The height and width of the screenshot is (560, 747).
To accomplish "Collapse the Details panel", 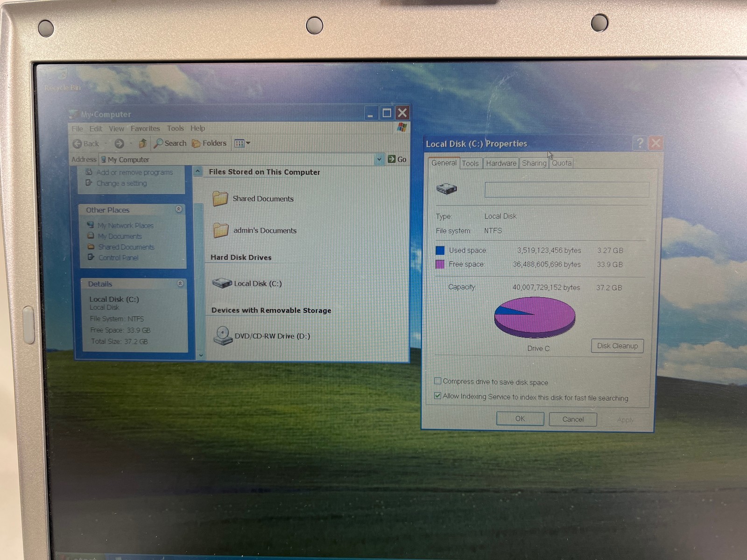I will click(x=180, y=283).
